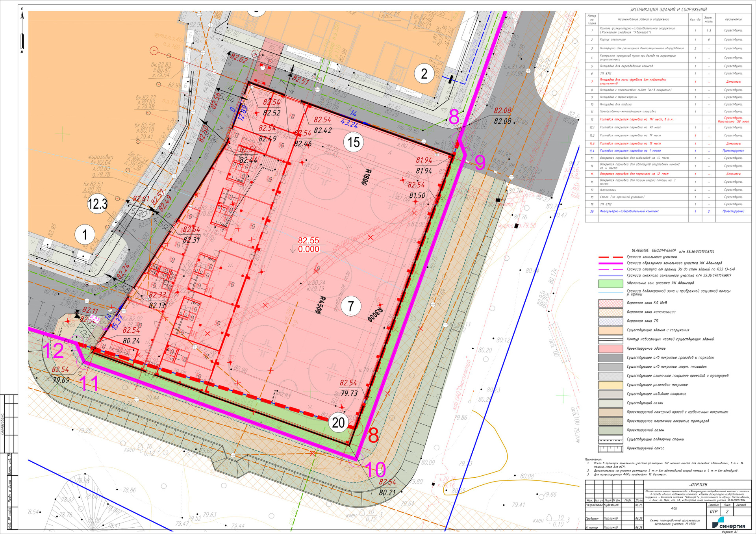
Task: Click circled marker 2 on hotel building
Action: [x=424, y=74]
